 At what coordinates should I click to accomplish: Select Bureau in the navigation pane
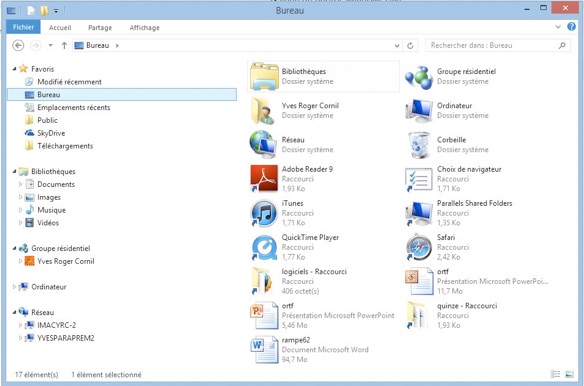coord(121,95)
